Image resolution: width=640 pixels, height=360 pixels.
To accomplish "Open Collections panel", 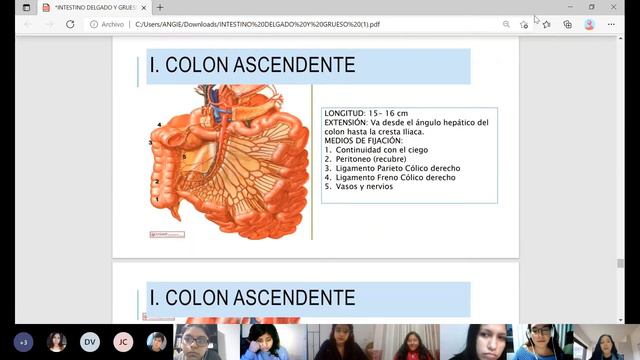I will tap(567, 24).
